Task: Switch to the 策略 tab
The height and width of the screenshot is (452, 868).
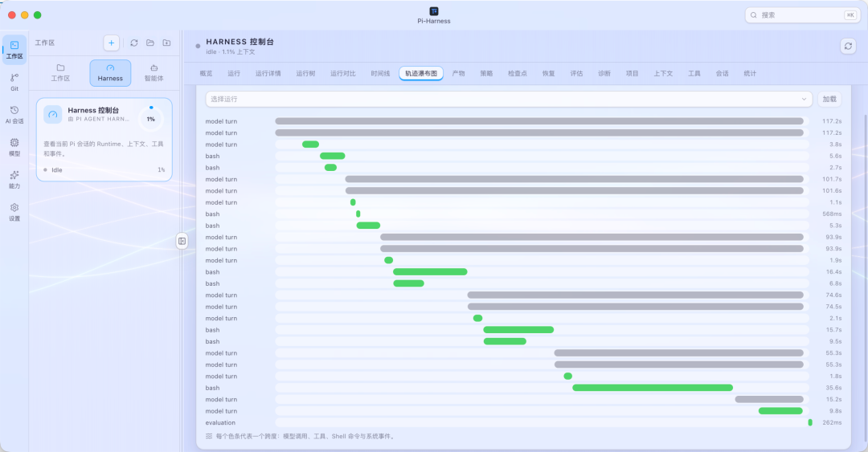Action: click(486, 74)
